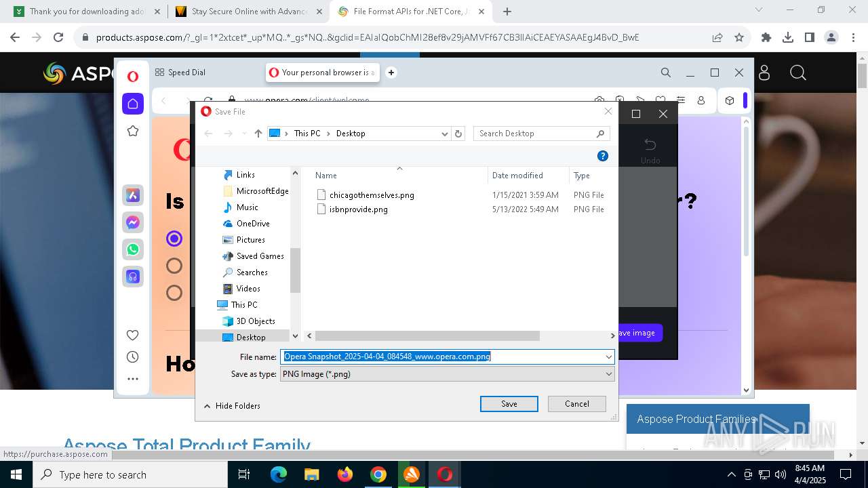Viewport: 868px width, 488px height.
Task: Show Opera history clock icon
Action: tap(133, 357)
